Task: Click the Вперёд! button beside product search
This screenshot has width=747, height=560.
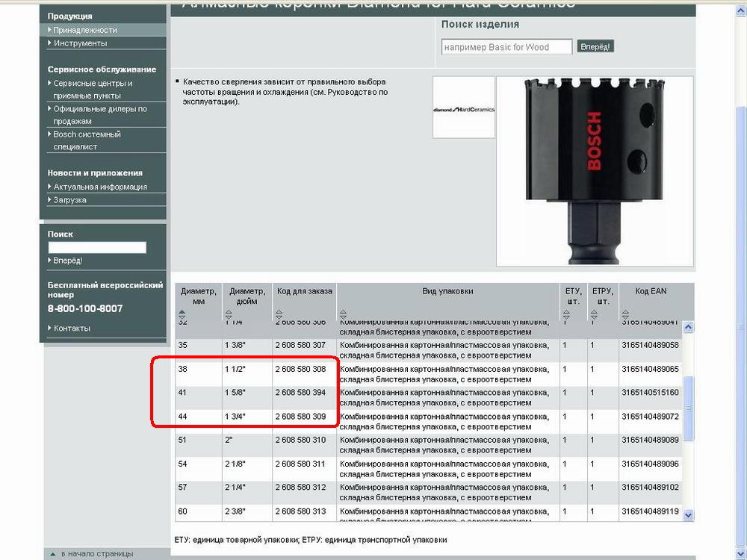Action: [x=595, y=46]
